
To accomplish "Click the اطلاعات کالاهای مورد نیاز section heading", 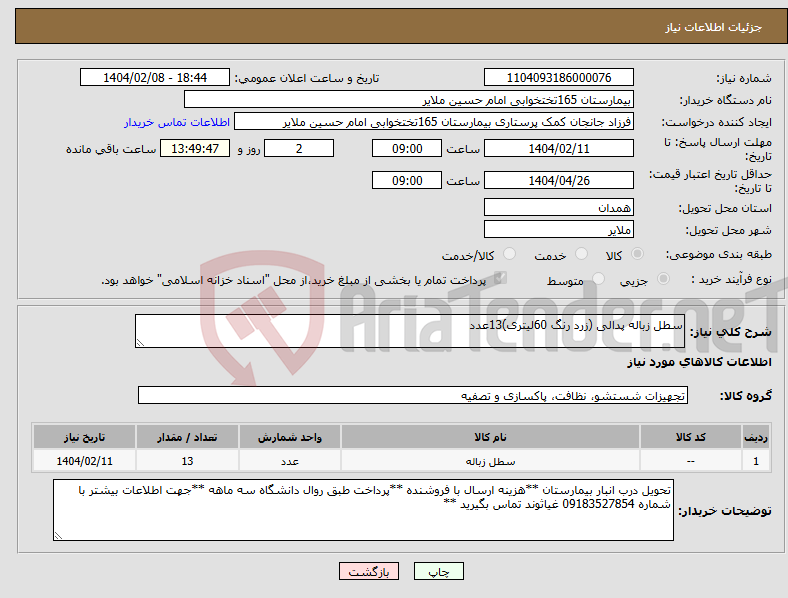I will [x=699, y=362].
